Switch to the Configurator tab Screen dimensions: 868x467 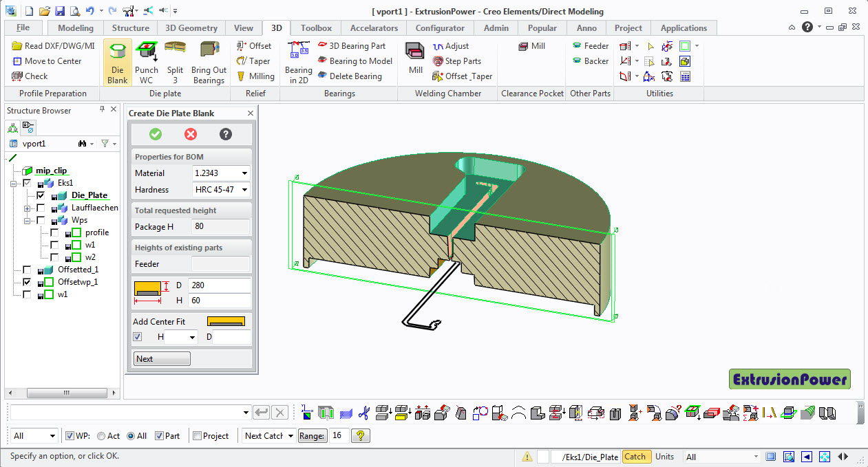point(440,28)
